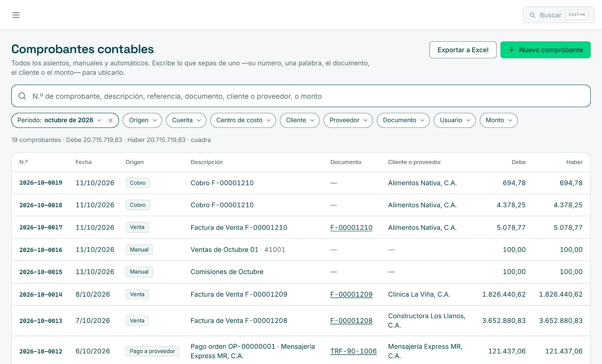Click the date 6/10/2026
The width and height of the screenshot is (602, 364).
tap(93, 351)
